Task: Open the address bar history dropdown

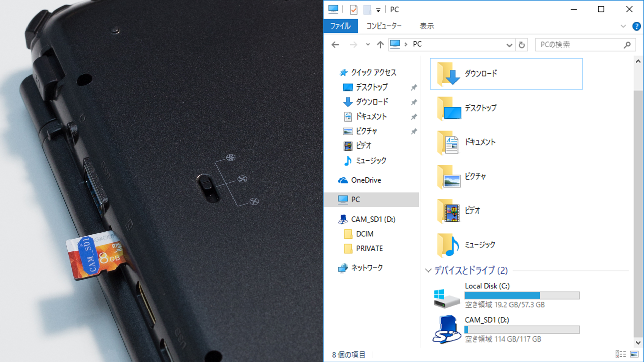Action: click(x=509, y=45)
